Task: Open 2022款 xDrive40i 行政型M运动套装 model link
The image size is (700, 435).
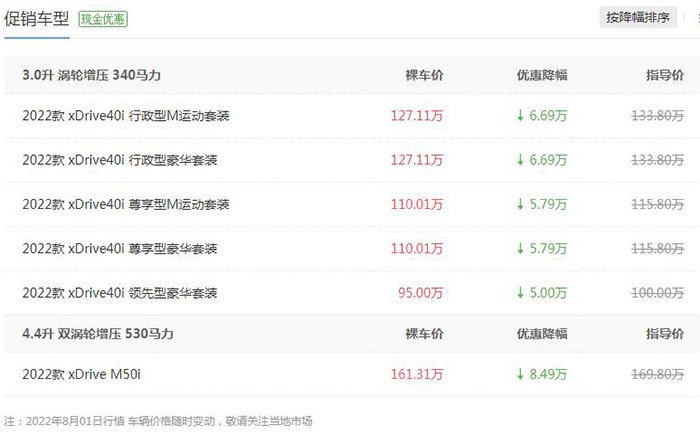Action: click(x=126, y=116)
